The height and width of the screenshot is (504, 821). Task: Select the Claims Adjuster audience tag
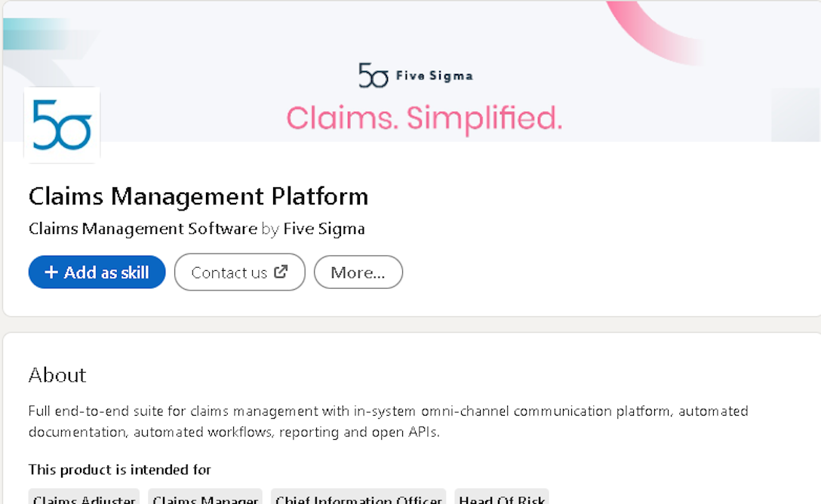tap(83, 499)
